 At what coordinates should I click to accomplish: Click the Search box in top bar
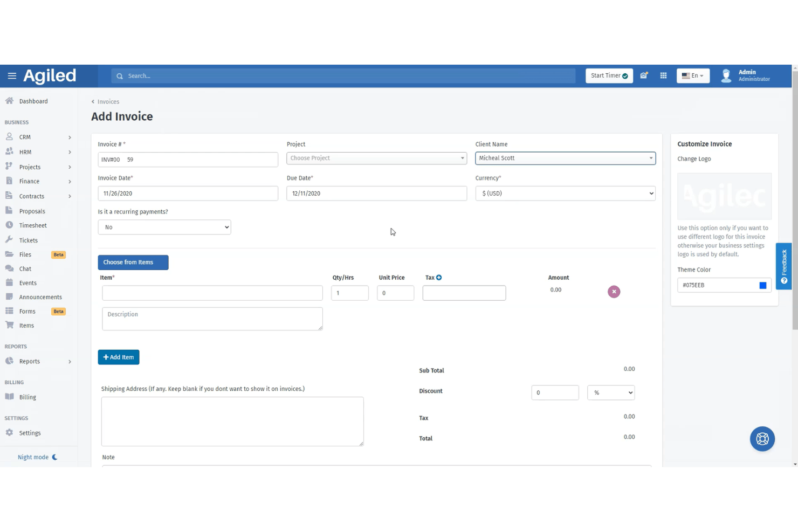[343, 76]
